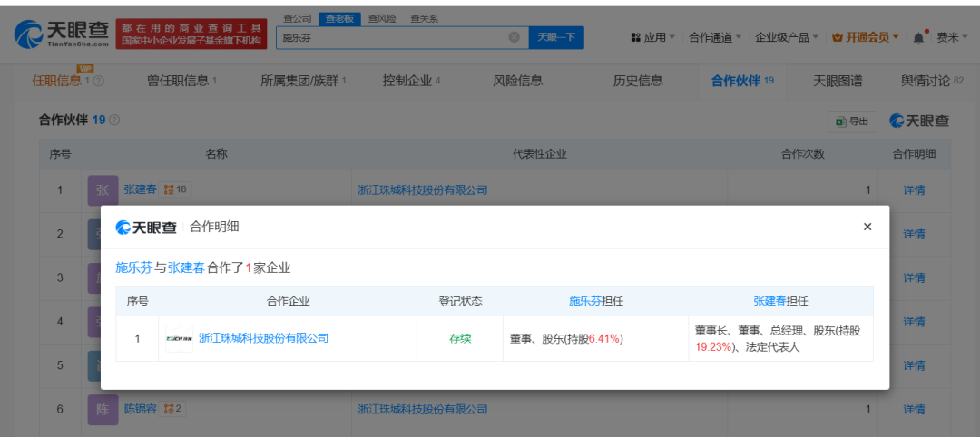This screenshot has height=437, width=980.
Task: Click the help icon next to 任职信息
Action: click(99, 82)
